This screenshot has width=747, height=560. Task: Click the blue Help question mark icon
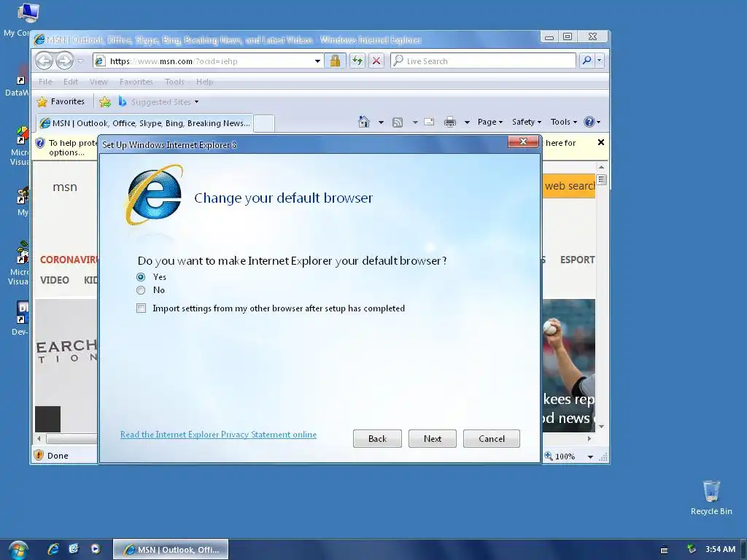[x=589, y=122]
